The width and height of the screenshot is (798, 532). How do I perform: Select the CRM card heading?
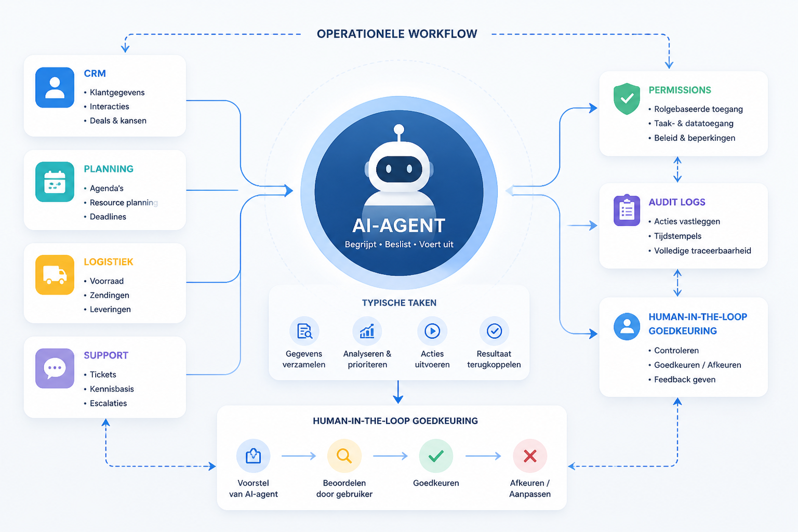95,74
